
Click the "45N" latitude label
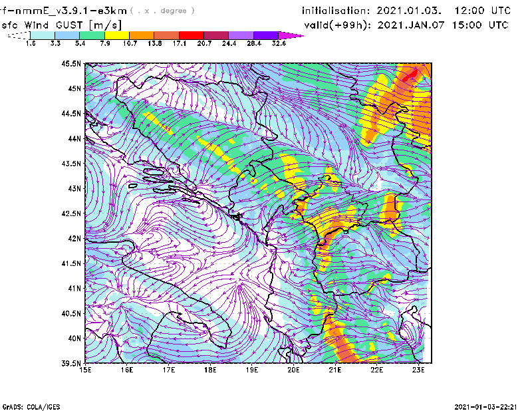pos(74,88)
